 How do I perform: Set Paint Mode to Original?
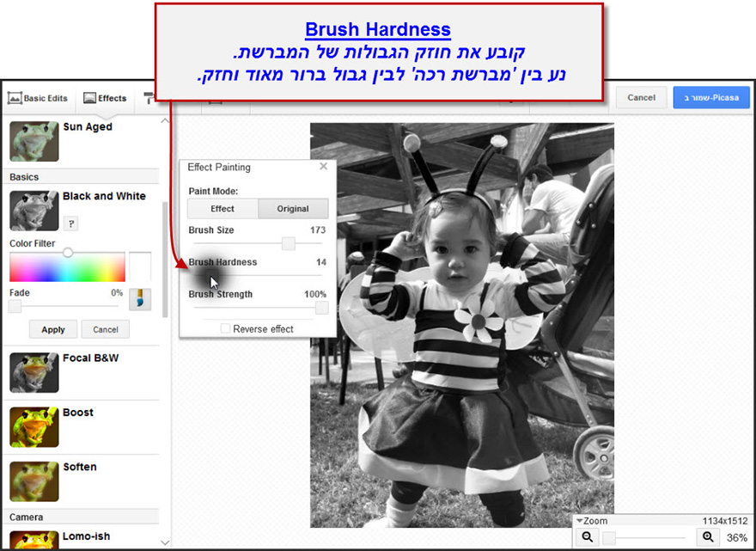pos(293,209)
